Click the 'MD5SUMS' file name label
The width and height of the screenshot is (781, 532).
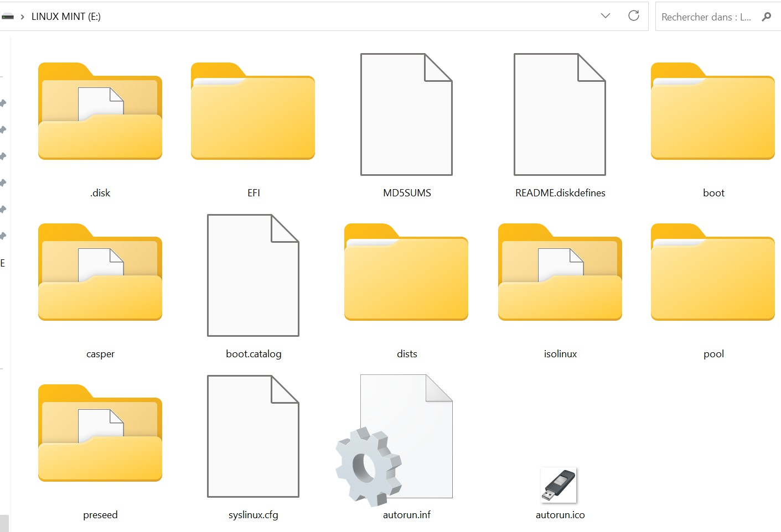407,193
